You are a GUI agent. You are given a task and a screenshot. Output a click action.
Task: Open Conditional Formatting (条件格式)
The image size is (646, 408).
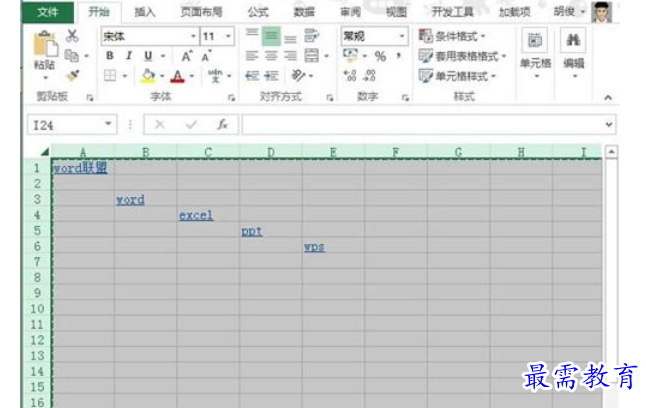point(452,36)
